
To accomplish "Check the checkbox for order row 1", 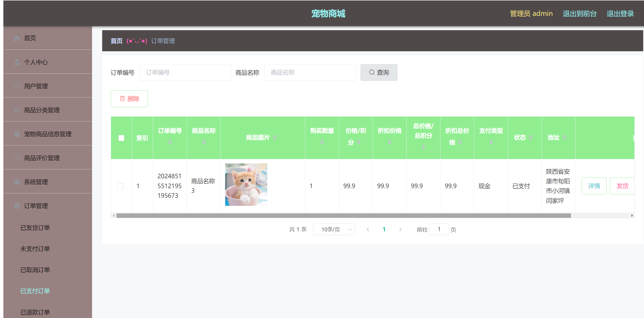I will pos(120,186).
